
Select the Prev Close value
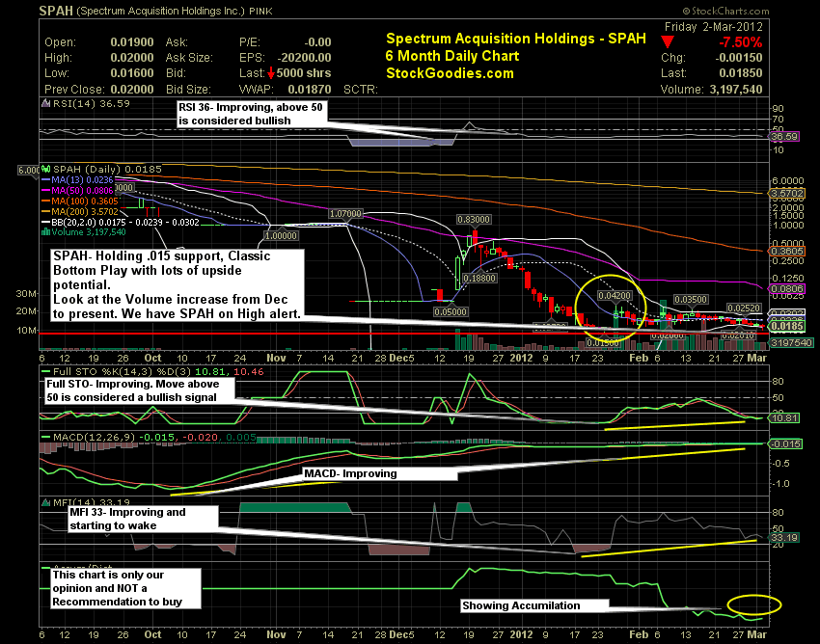tap(132, 90)
